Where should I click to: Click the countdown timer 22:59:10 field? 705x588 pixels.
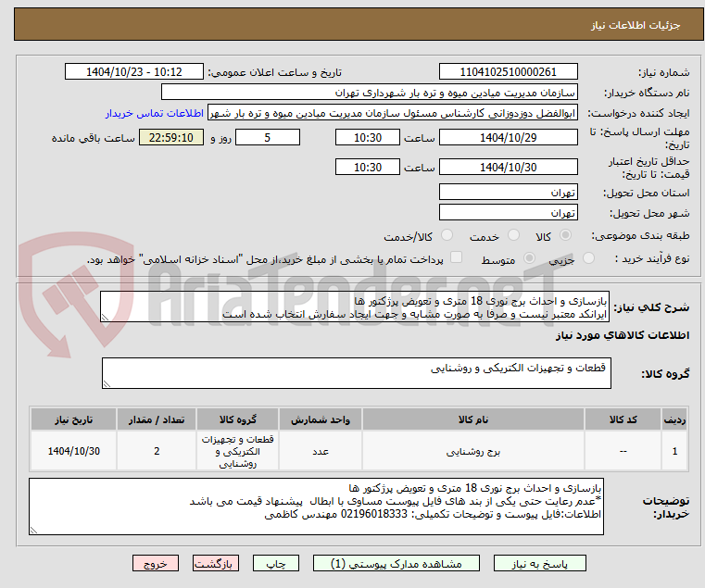[x=171, y=137]
